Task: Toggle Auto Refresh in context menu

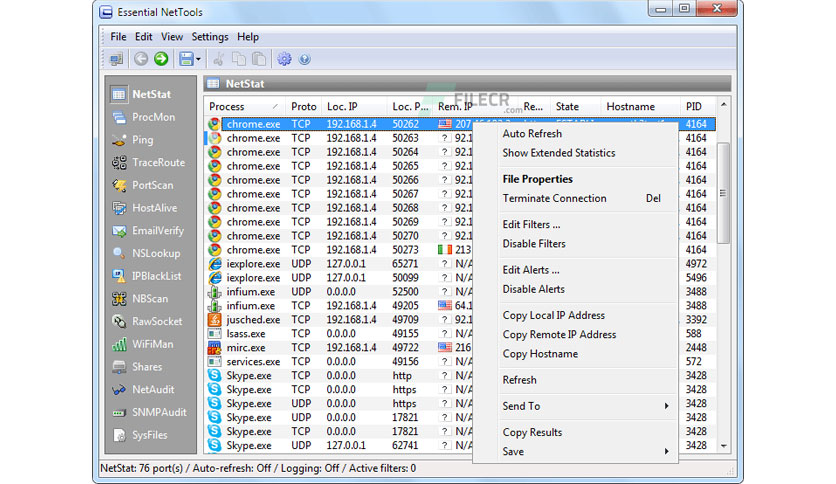Action: pos(532,134)
